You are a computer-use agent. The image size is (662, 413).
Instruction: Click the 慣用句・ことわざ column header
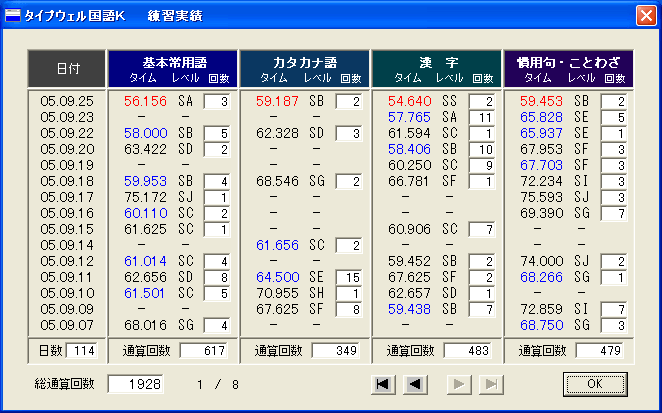(569, 69)
